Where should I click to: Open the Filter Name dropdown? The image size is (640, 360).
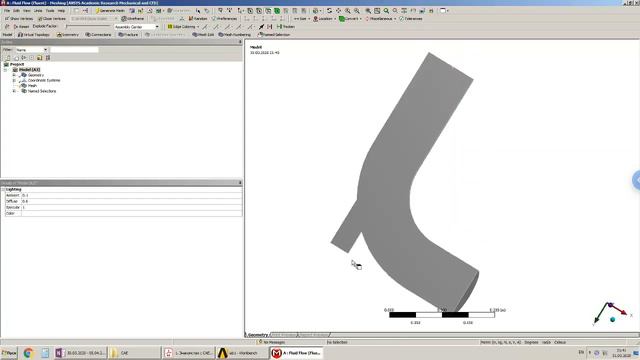(32, 50)
